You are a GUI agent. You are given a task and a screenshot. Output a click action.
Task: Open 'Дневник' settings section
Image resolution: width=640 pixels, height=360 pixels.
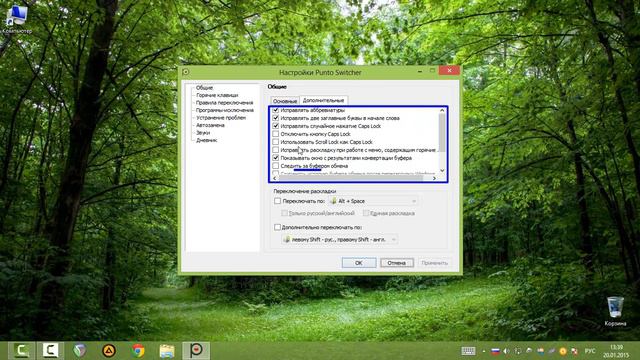tap(207, 140)
